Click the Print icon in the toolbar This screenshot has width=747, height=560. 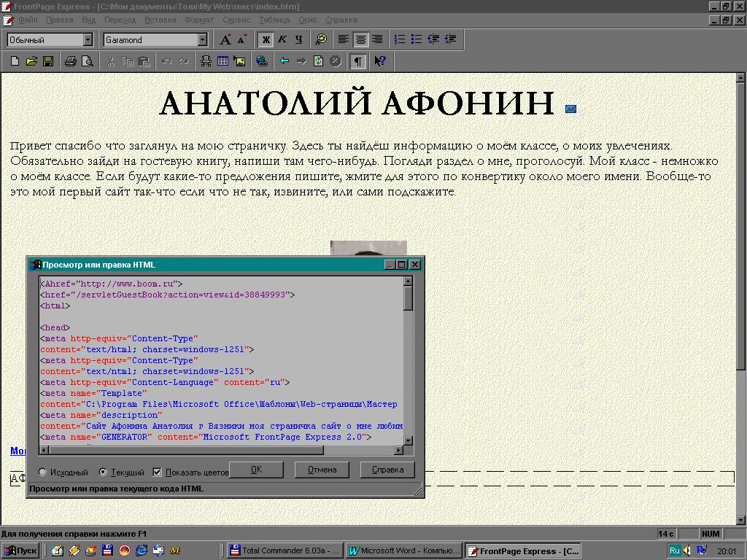71,62
